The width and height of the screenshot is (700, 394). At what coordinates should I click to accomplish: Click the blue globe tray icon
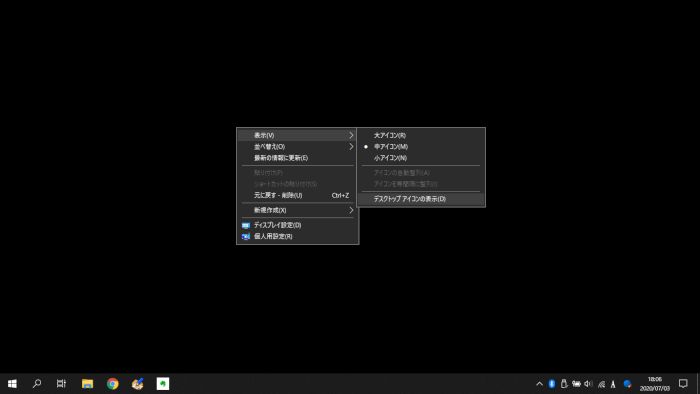pyautogui.click(x=627, y=384)
